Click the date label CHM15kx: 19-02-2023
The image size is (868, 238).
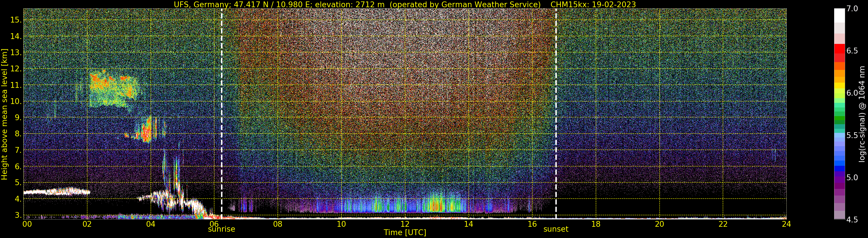[593, 4]
